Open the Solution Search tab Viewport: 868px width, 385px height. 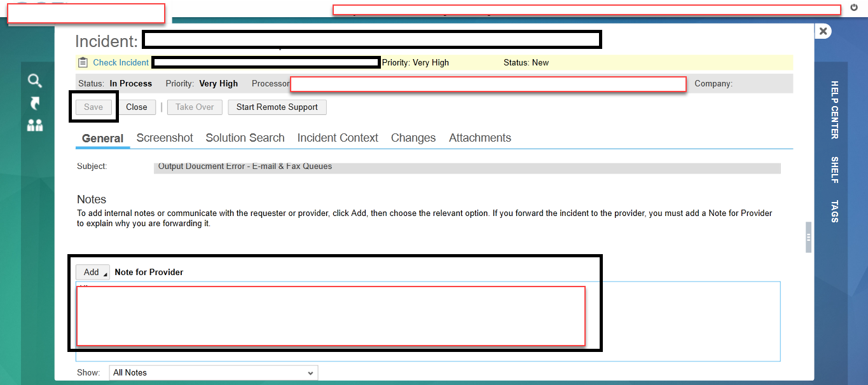point(245,138)
